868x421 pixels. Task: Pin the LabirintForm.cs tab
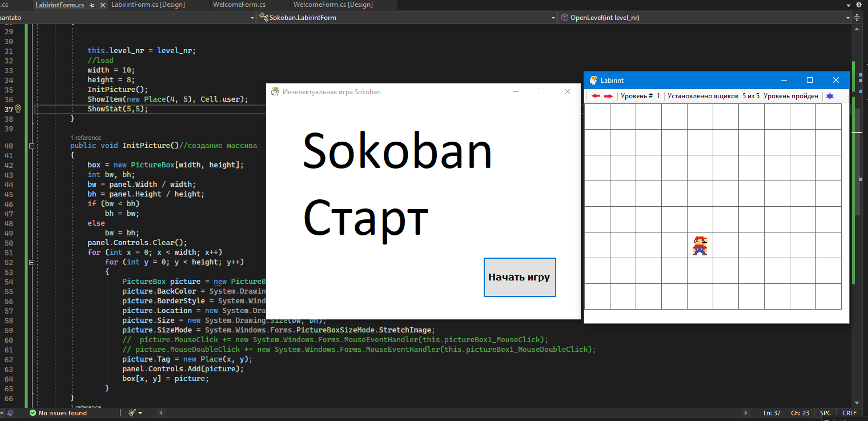pos(93,5)
